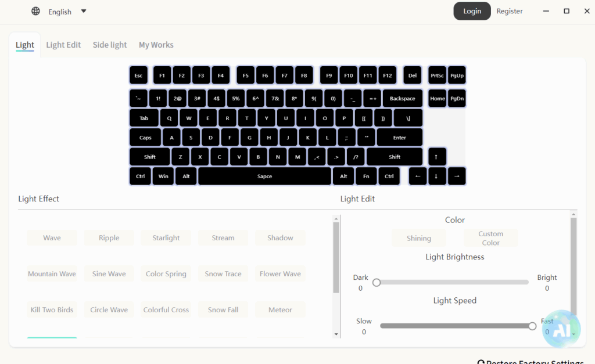
Task: Select the PrtSc key
Action: 437,75
